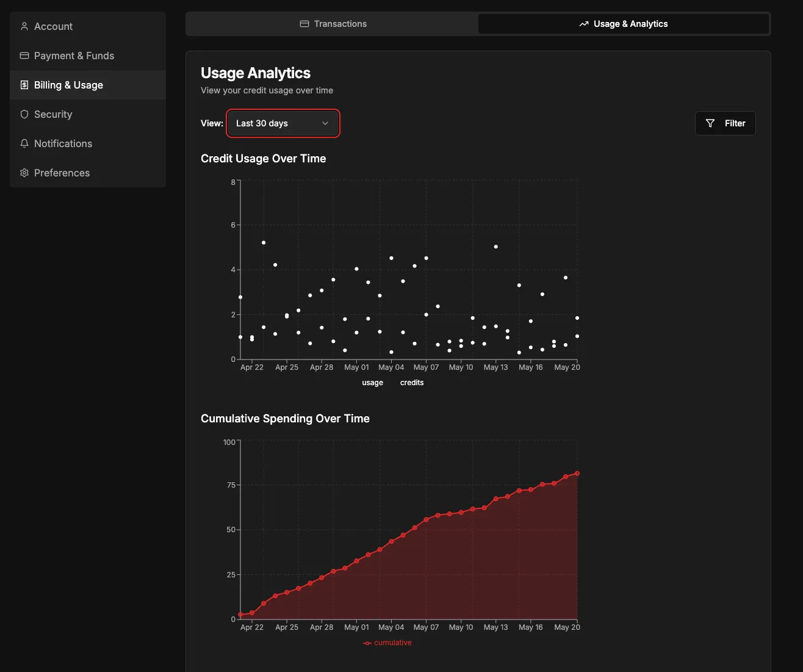Switch to the Transactions tab
Screen dimensions: 803x672
click(333, 24)
